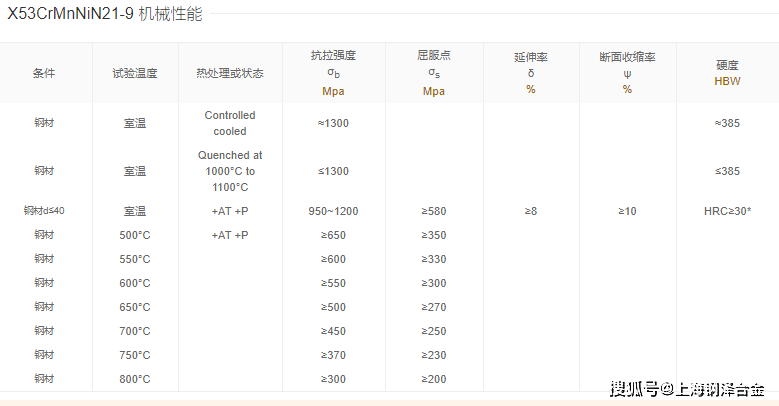The width and height of the screenshot is (779, 406).
Task: Select the 屈服点 σs header
Action: pos(434,73)
